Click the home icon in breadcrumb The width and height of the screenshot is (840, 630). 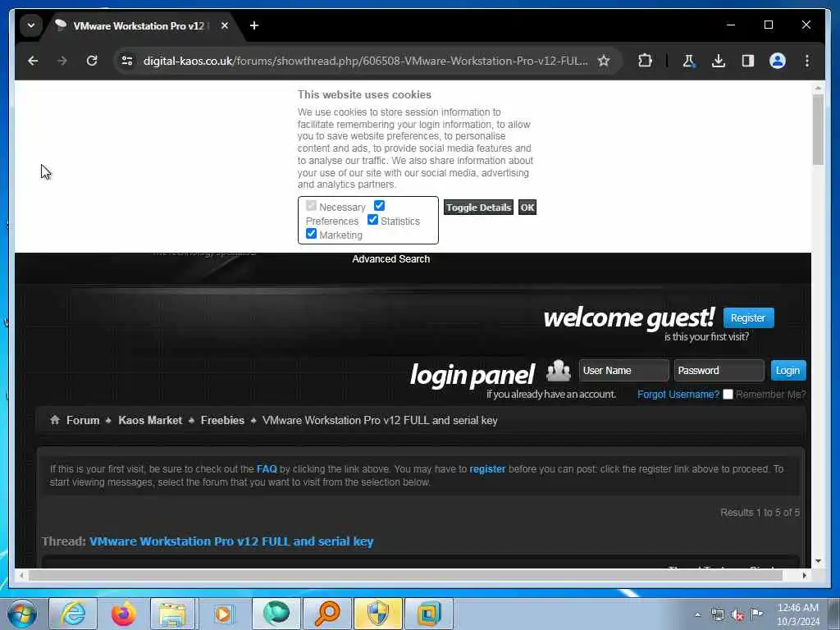[x=55, y=420]
